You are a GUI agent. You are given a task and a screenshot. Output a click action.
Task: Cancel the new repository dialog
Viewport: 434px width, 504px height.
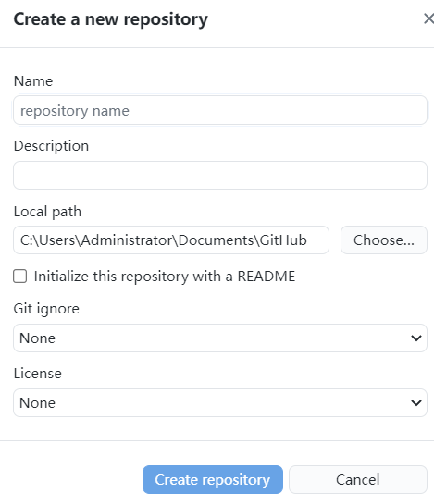(358, 480)
